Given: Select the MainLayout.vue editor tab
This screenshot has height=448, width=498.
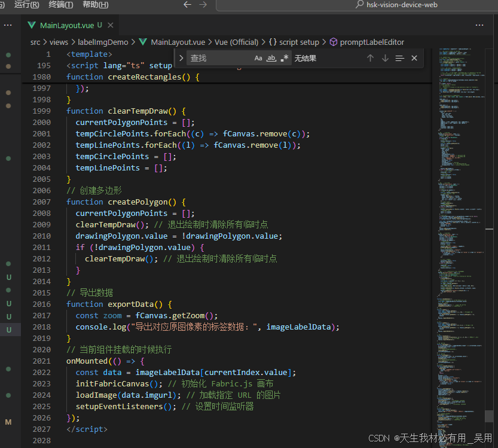Looking at the screenshot, I should tap(70, 25).
